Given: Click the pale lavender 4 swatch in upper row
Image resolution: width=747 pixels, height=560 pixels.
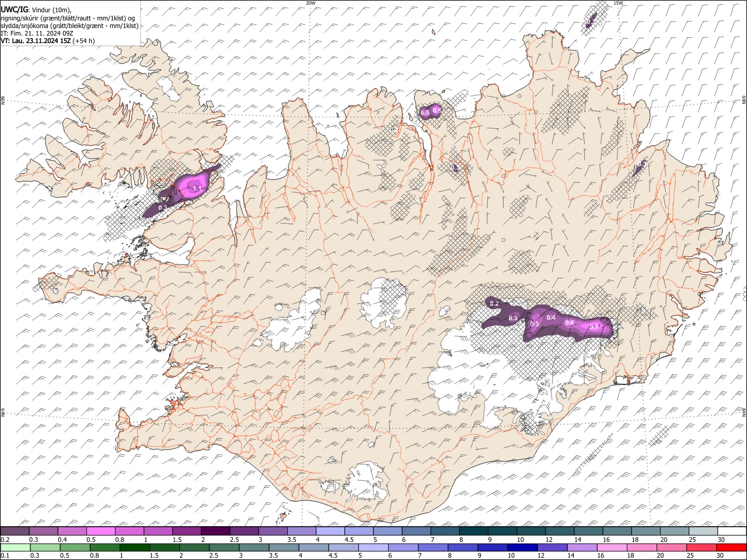Looking at the screenshot, I should [x=330, y=531].
